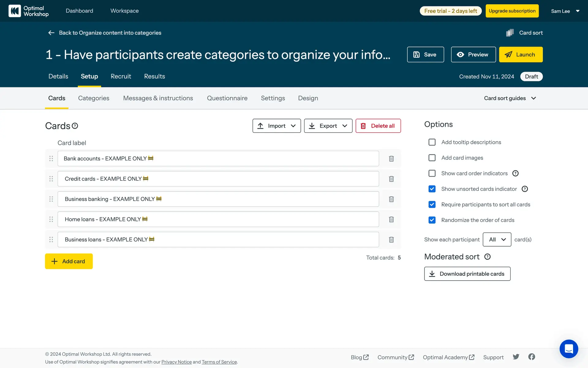This screenshot has height=368, width=588.
Task: Remove the Business loans card via trash icon
Action: pyautogui.click(x=391, y=240)
